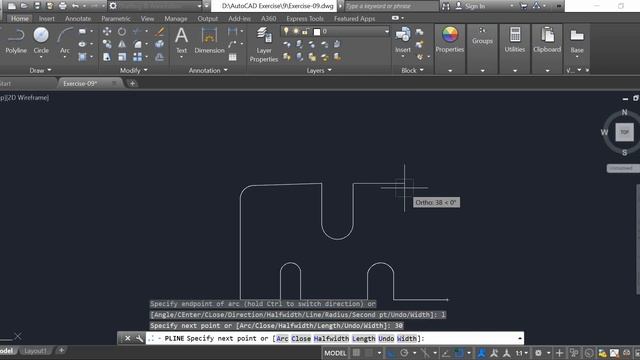640x360 pixels.
Task: Select the Circle tool
Action: pos(41,40)
